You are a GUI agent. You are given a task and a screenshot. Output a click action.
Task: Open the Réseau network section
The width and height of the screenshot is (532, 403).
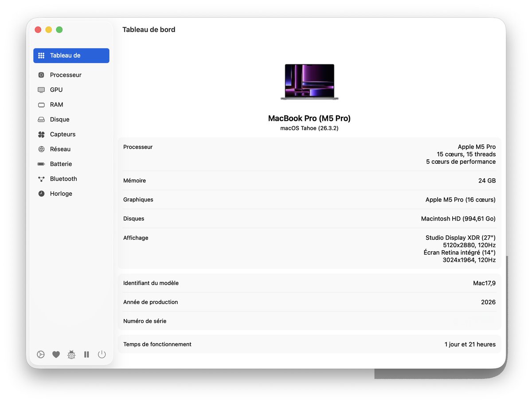click(59, 149)
